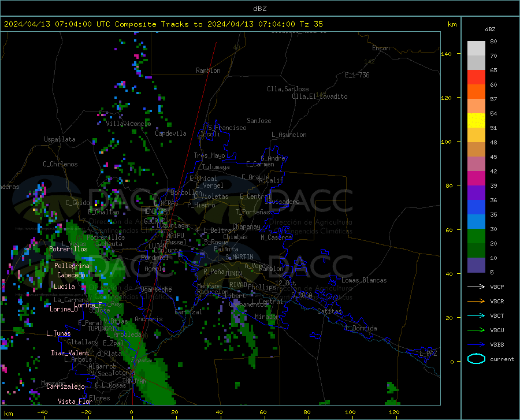The width and height of the screenshot is (520, 420).
Task: Click the 'Chapanay' map label
Action: (x=246, y=226)
